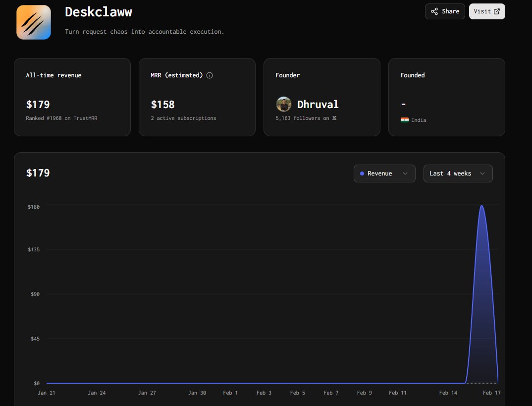
Task: Click the Deskclaww title heading
Action: (99, 12)
